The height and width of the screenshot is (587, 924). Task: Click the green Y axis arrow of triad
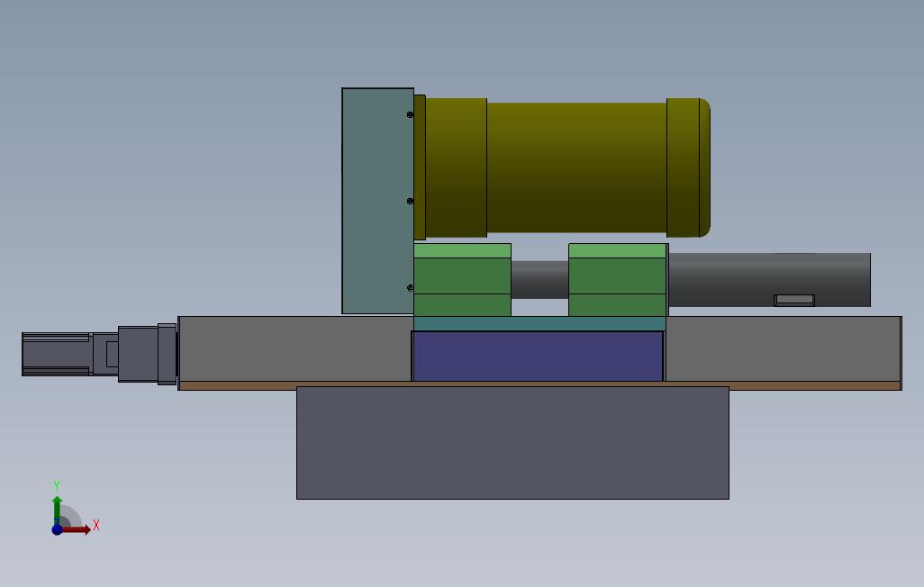pos(57,510)
